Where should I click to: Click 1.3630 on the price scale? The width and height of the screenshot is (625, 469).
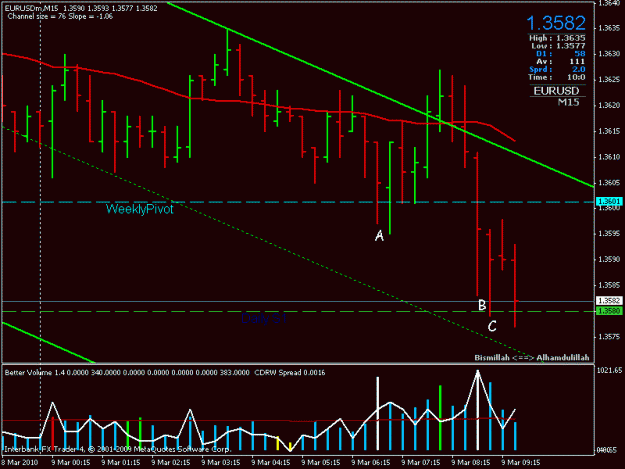(x=609, y=54)
